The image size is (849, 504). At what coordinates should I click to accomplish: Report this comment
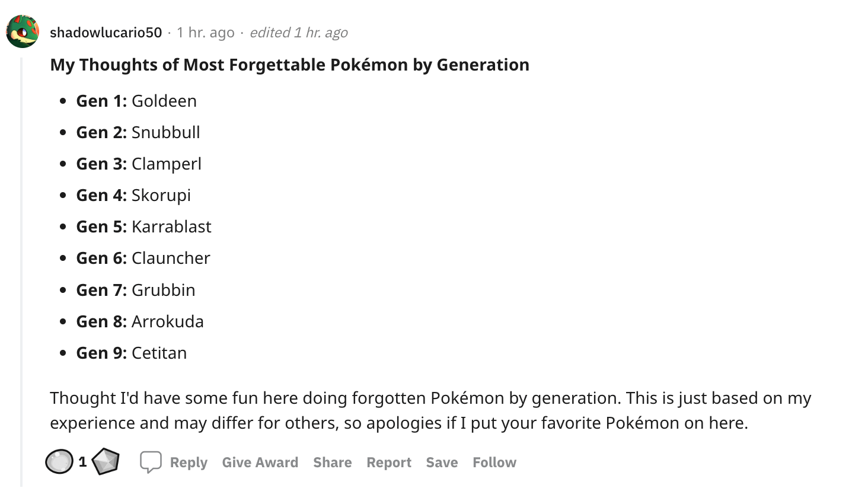coord(389,462)
